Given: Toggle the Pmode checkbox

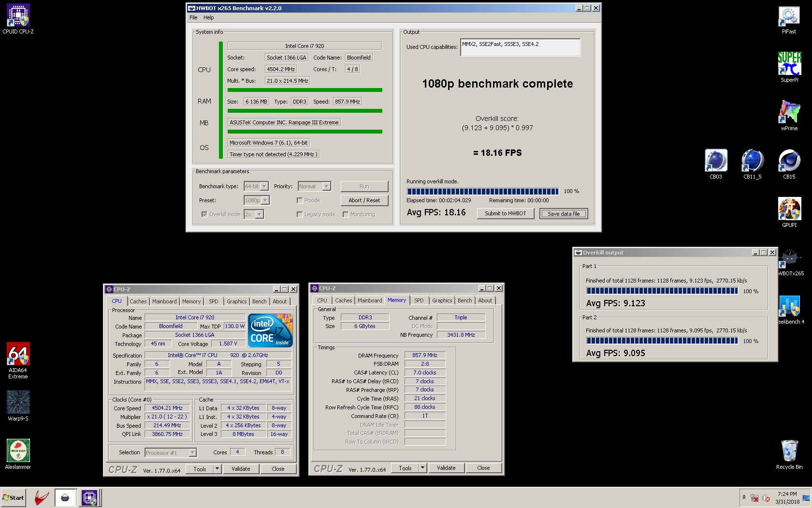Looking at the screenshot, I should (x=300, y=200).
